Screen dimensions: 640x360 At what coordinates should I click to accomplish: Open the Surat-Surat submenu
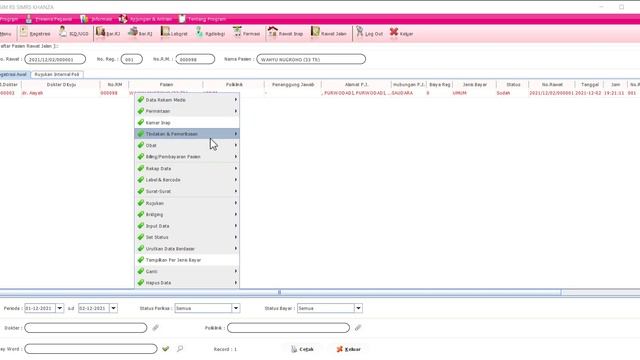click(187, 191)
